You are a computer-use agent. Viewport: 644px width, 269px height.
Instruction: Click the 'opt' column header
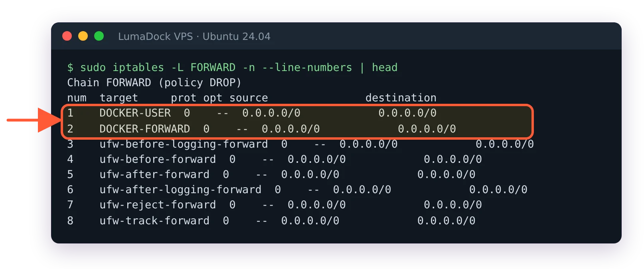point(213,98)
